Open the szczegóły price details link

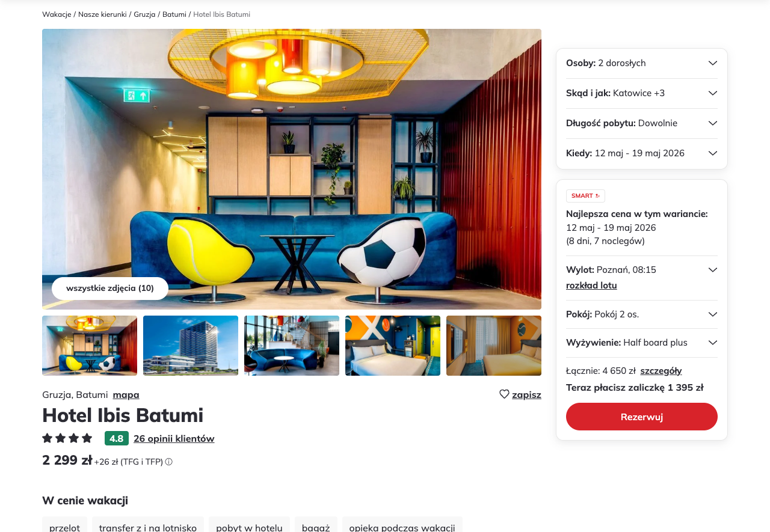tap(661, 371)
